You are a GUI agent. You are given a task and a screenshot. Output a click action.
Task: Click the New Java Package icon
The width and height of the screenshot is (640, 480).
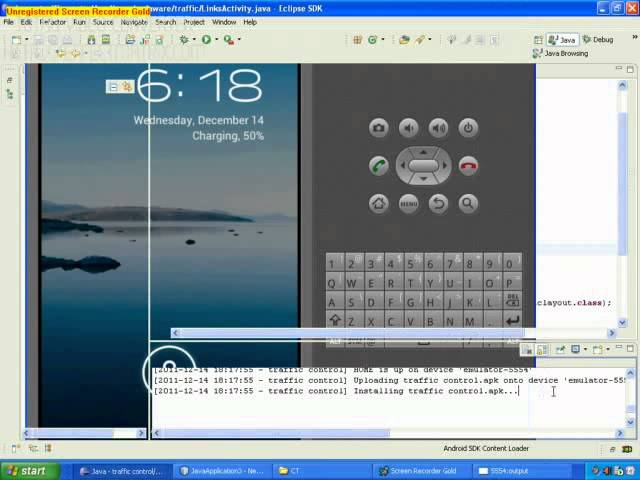click(x=358, y=40)
